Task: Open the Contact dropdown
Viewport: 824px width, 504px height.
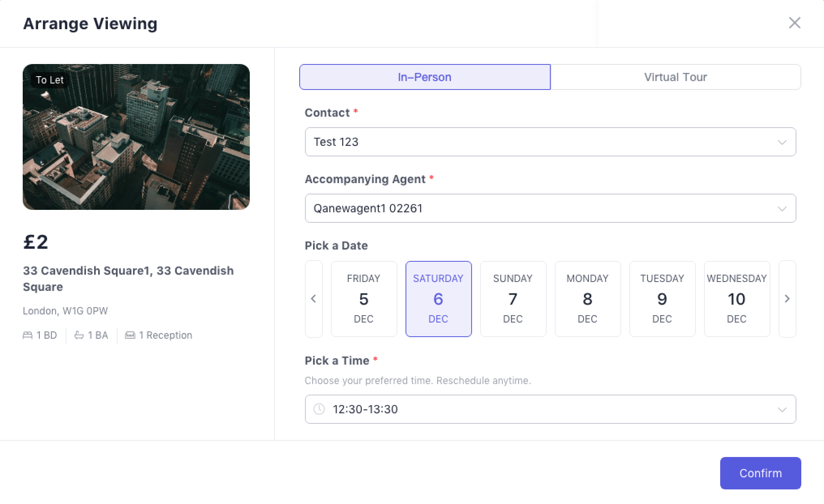Action: 550,142
